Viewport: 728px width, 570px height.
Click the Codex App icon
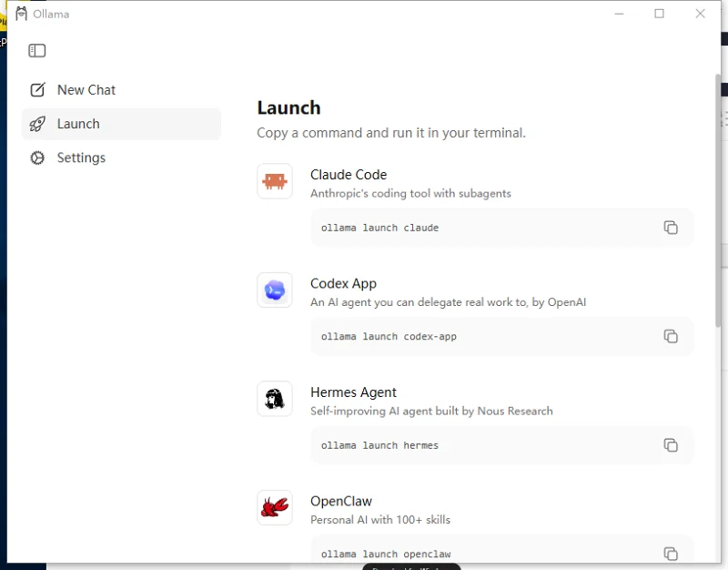[275, 290]
